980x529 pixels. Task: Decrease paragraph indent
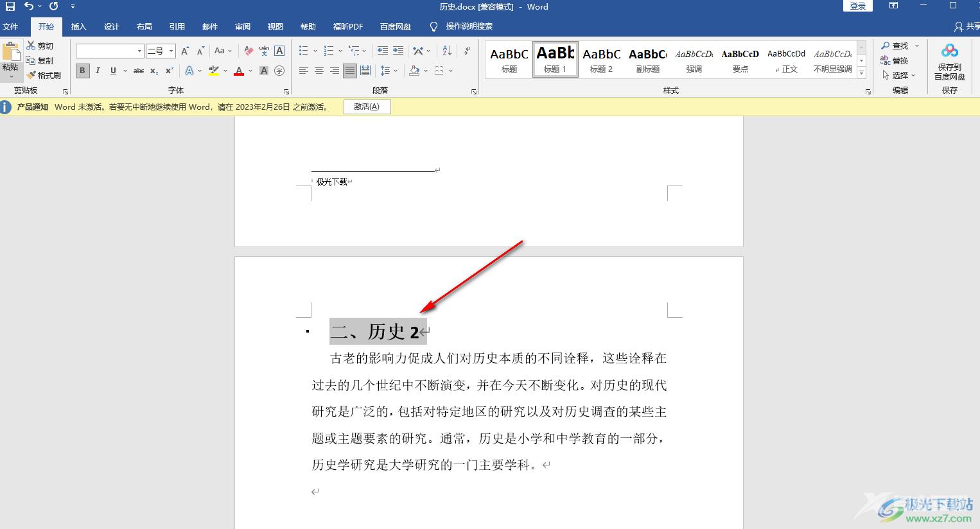click(383, 51)
